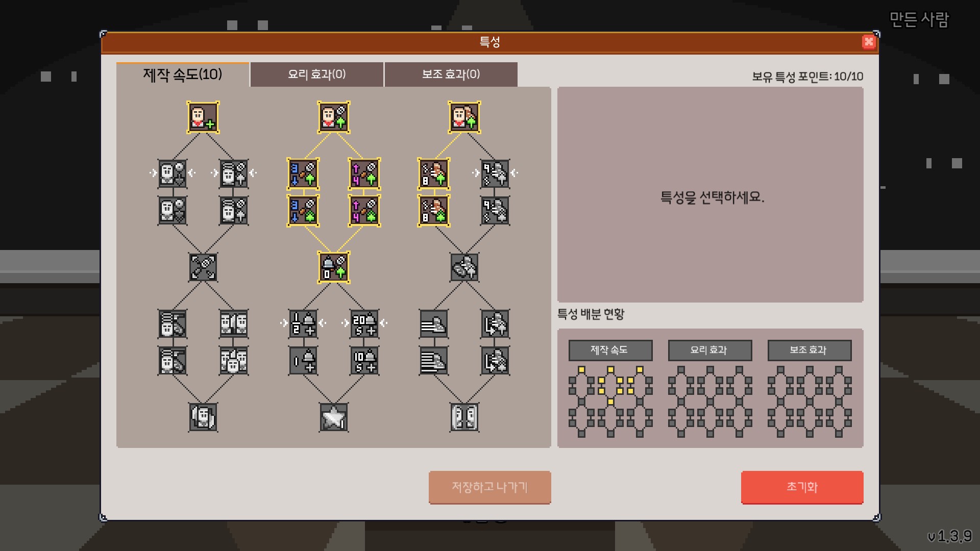Close the 특성 window
The image size is (980, 551).
[x=869, y=42]
